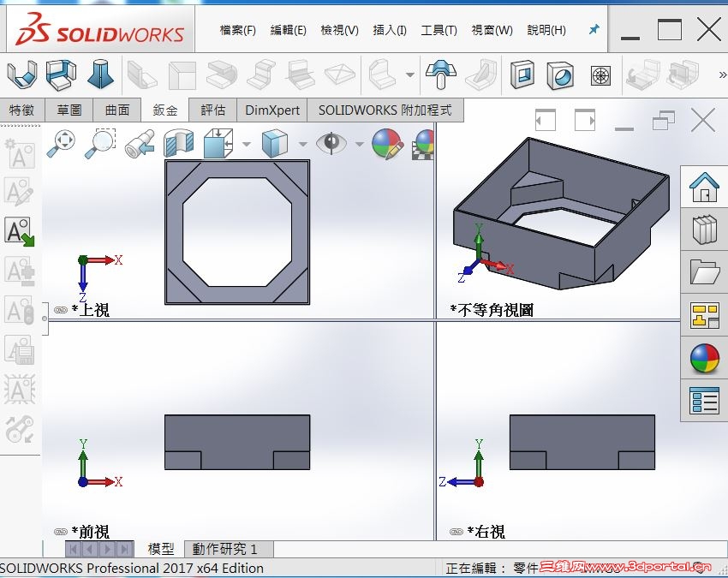
Task: Switch to the 草圖 tab
Action: pyautogui.click(x=69, y=110)
